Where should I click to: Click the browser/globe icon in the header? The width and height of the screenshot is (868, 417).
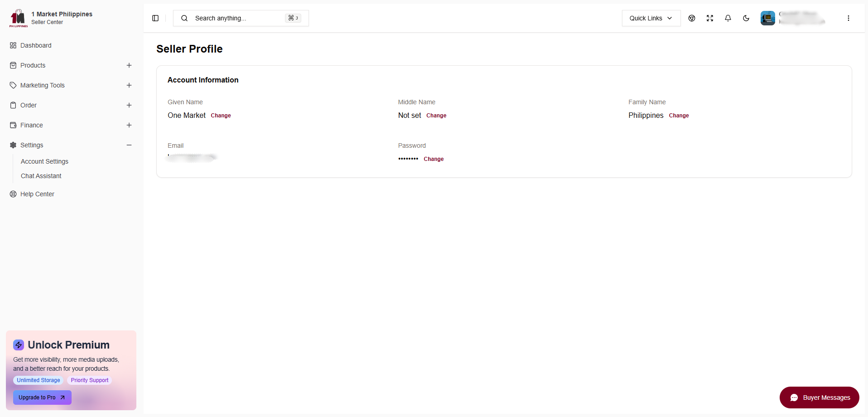pyautogui.click(x=692, y=18)
